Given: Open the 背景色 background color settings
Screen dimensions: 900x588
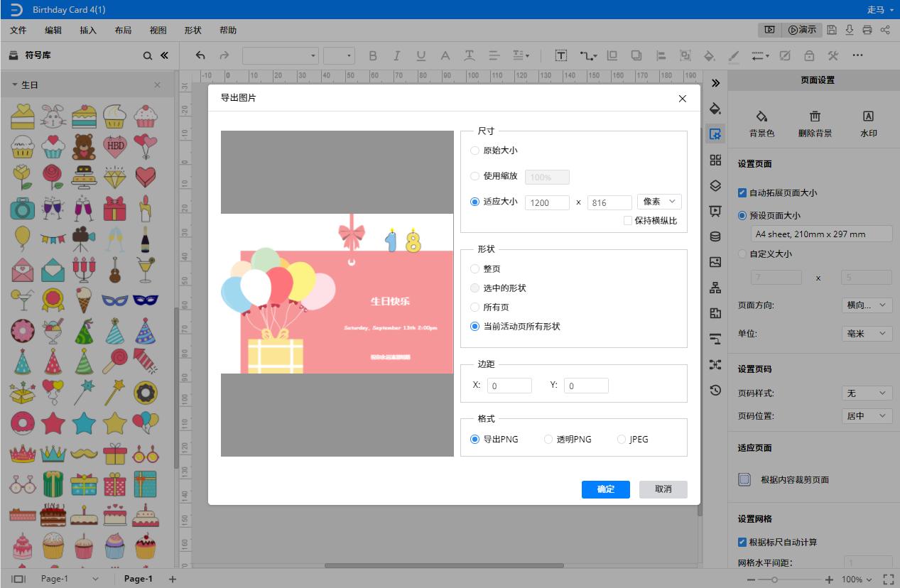Looking at the screenshot, I should point(761,122).
